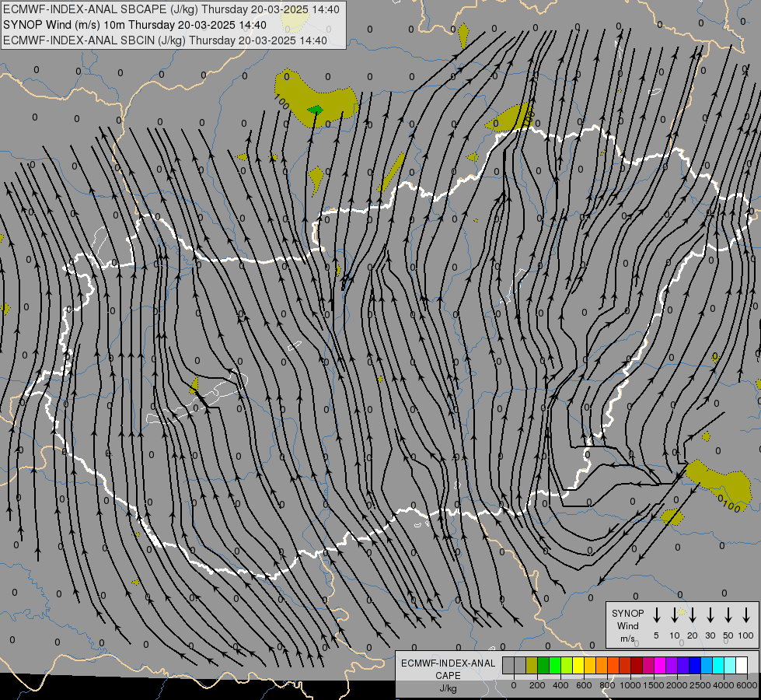The image size is (761, 700).
Task: Click the SYNOP Wind 10m header line
Action: click(134, 25)
